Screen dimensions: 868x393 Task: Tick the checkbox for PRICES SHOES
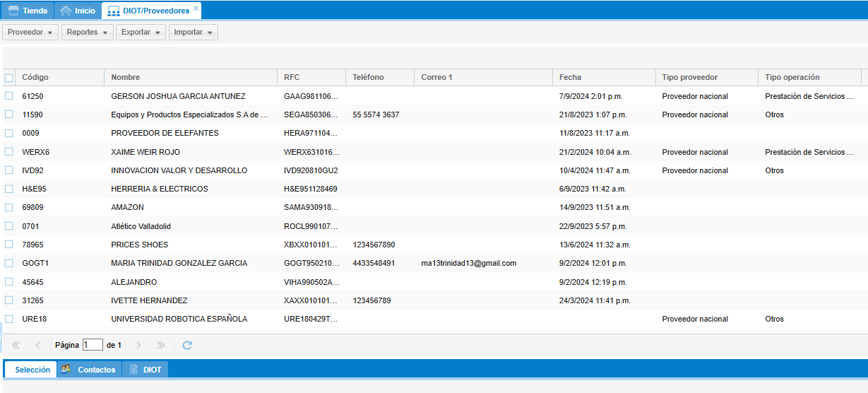(9, 245)
